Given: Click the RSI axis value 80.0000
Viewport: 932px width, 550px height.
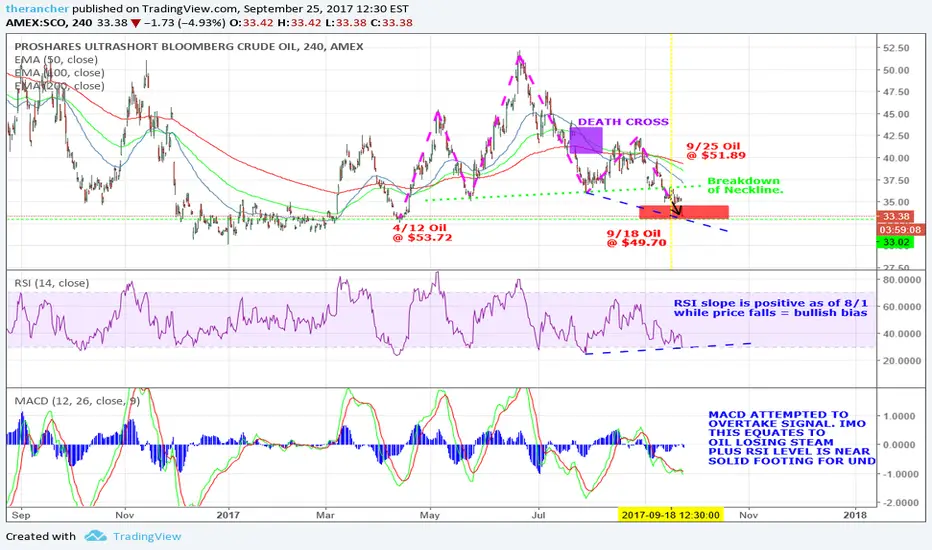Looking at the screenshot, I should [902, 279].
